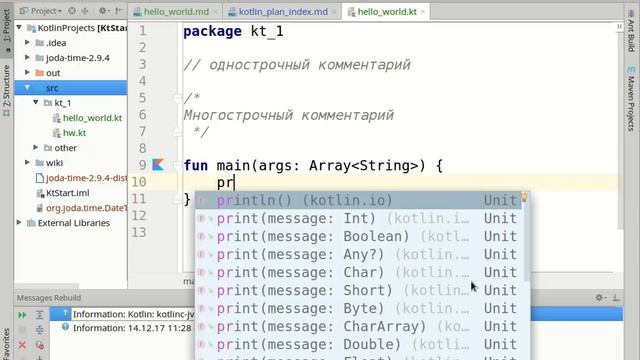Click the stop icon under the Rerun arrows
This screenshot has height=360, width=640.
22,330
